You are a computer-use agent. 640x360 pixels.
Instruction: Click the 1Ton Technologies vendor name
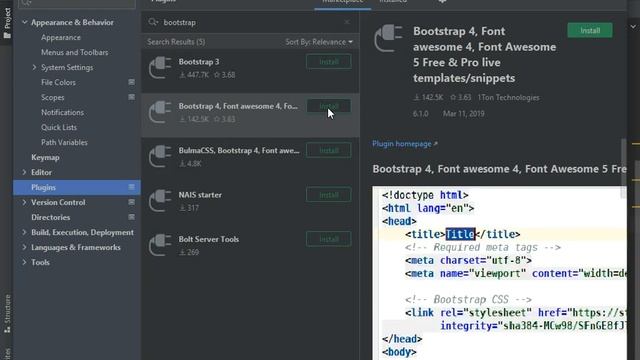509,98
